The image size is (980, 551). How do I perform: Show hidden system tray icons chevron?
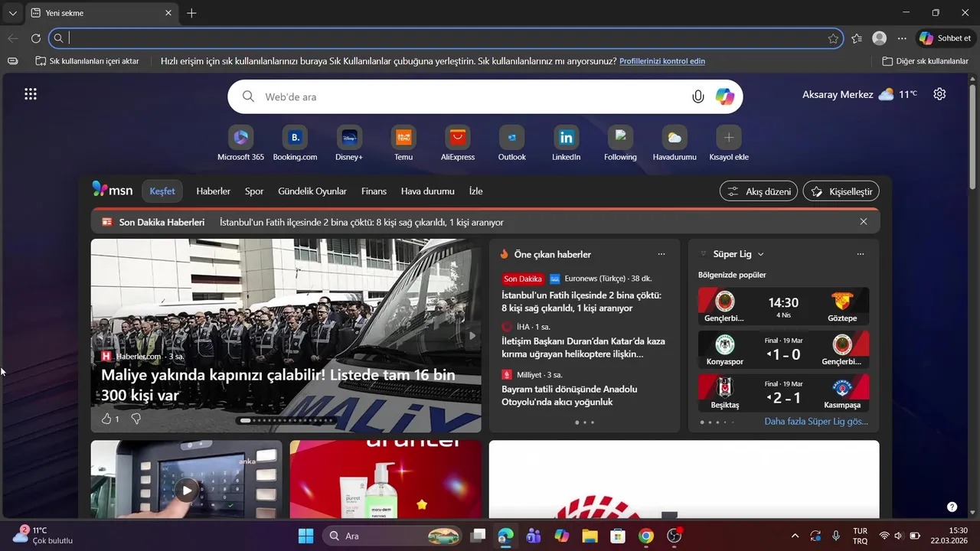(795, 536)
